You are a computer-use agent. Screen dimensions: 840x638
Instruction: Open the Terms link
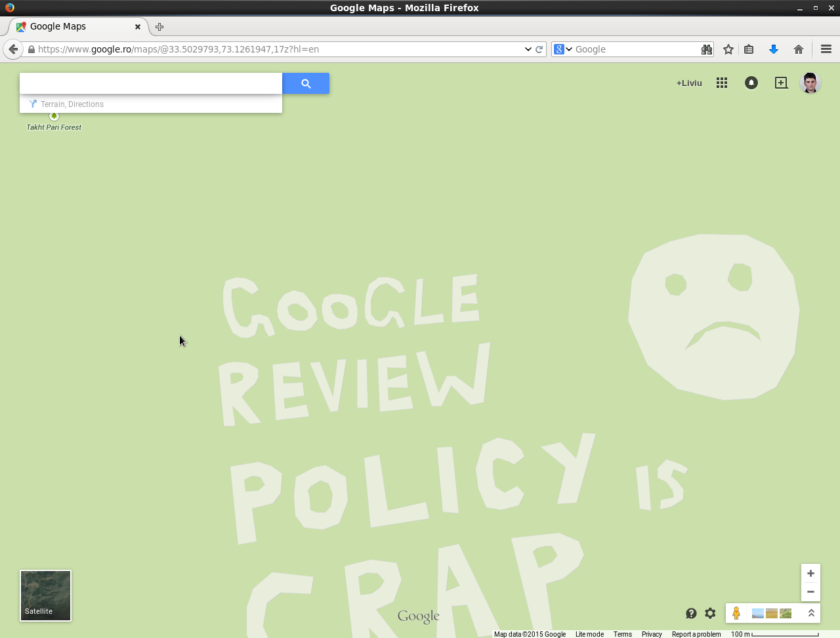tap(623, 634)
